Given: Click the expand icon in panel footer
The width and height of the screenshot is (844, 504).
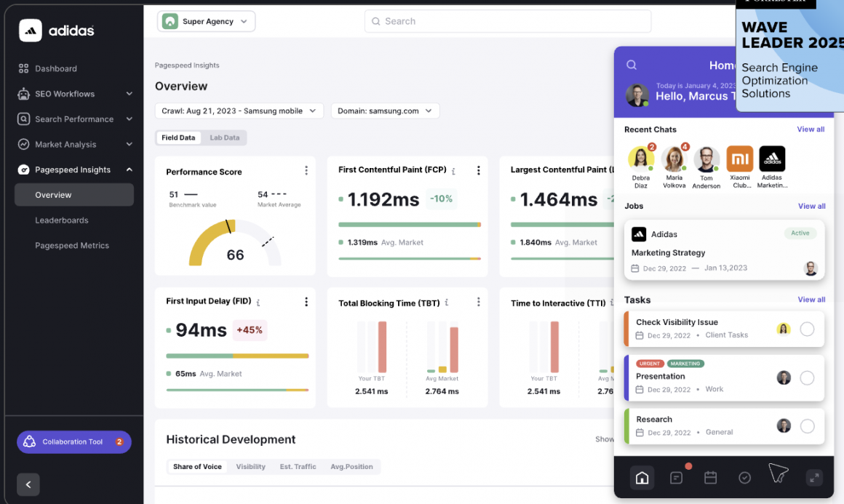Looking at the screenshot, I should point(814,478).
